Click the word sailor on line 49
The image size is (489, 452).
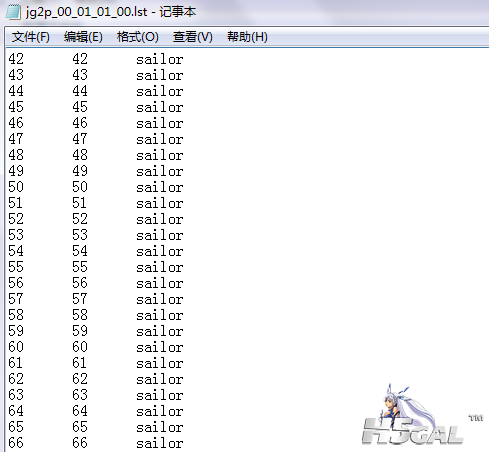(x=160, y=171)
